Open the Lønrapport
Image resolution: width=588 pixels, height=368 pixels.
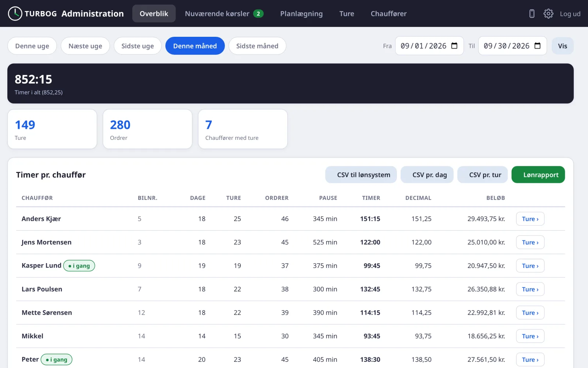[538, 175]
